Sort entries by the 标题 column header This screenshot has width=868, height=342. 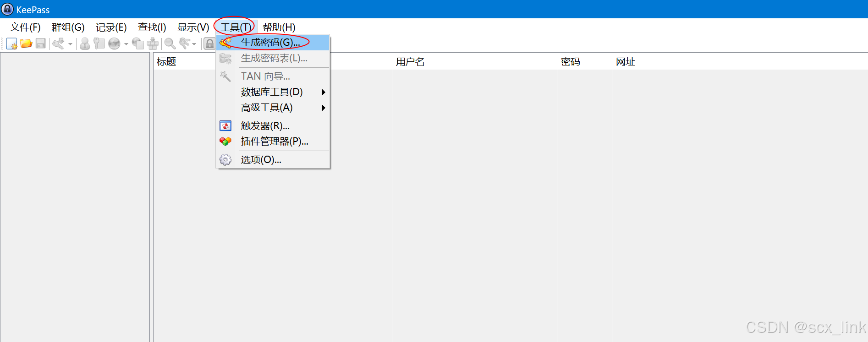pos(273,62)
